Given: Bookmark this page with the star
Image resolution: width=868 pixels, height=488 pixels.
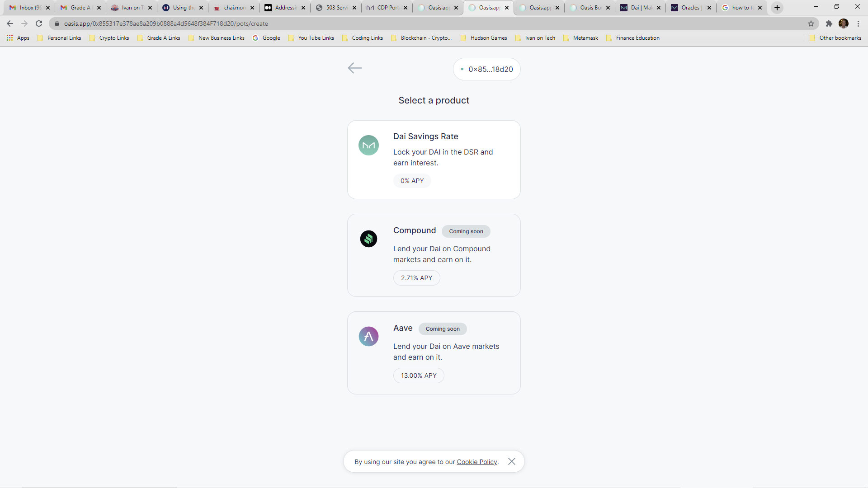Looking at the screenshot, I should 811,23.
